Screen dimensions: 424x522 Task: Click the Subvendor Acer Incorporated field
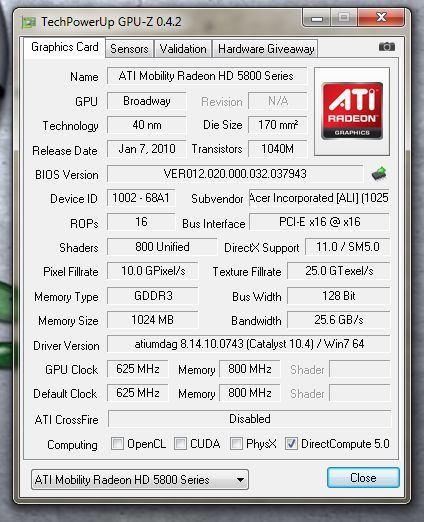pos(319,198)
